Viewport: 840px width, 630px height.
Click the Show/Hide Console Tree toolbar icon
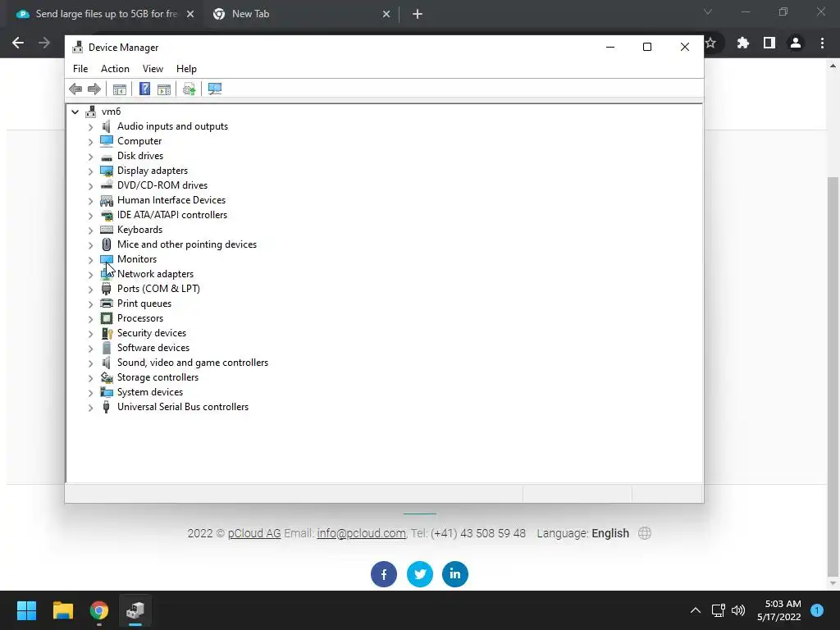pos(120,89)
